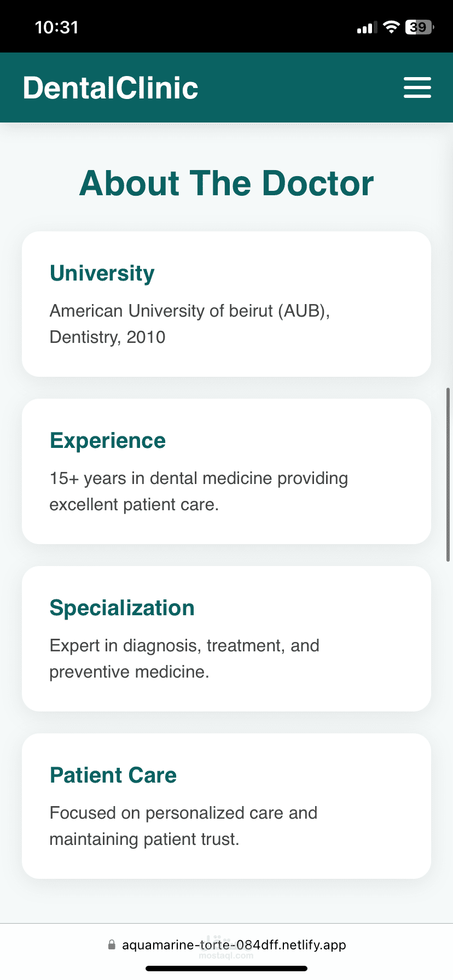The image size is (453, 980).
Task: Tap the Experience card title
Action: (108, 440)
